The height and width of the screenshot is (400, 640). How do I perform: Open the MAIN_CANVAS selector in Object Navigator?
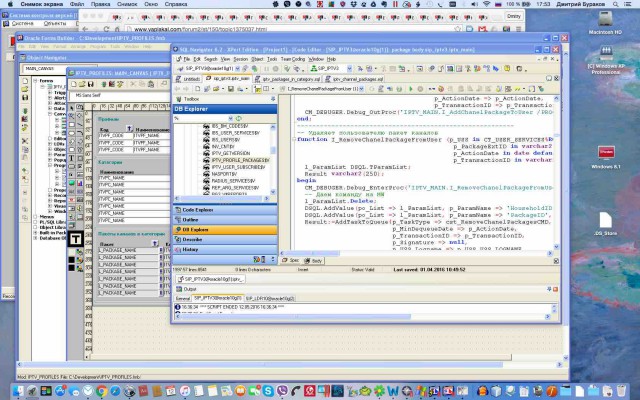[x=38, y=69]
